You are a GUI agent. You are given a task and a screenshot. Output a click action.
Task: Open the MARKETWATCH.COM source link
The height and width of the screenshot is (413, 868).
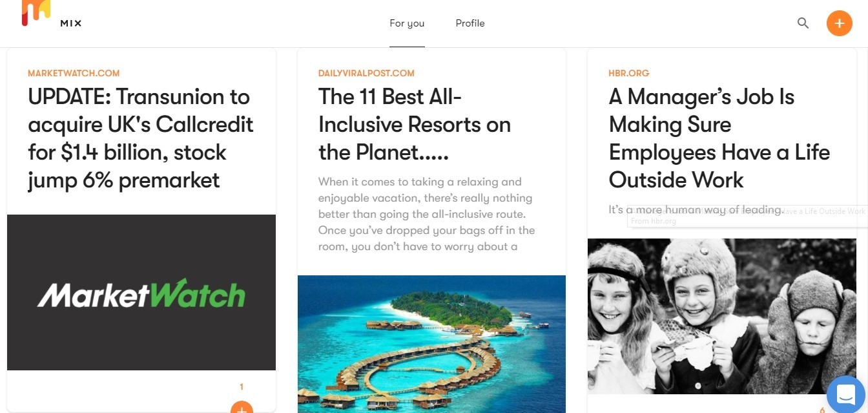click(74, 73)
